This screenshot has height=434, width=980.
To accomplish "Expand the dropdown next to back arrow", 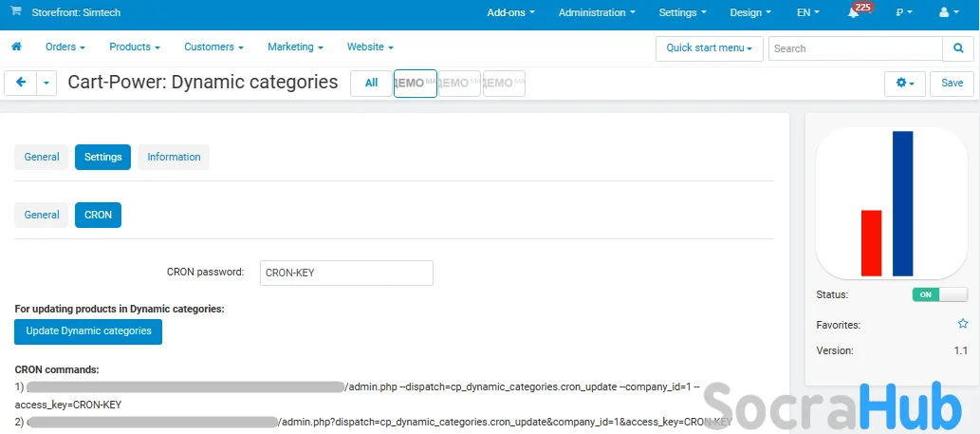I will point(46,83).
